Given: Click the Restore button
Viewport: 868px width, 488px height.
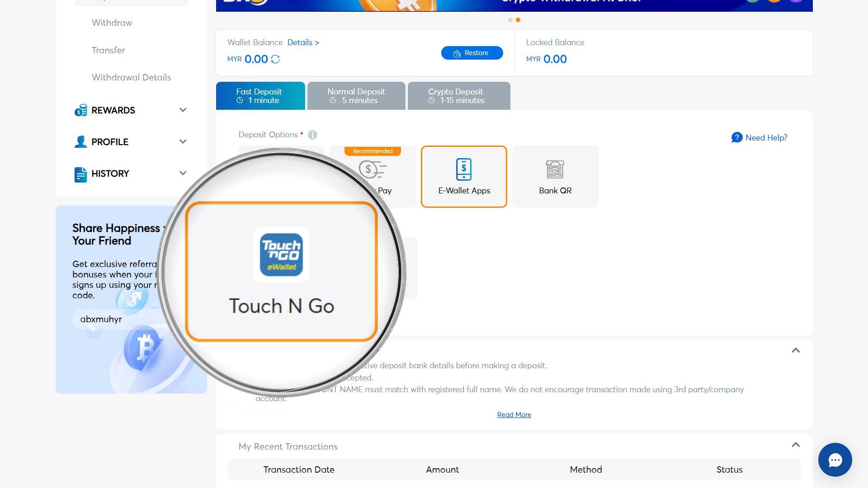Looking at the screenshot, I should pos(472,53).
